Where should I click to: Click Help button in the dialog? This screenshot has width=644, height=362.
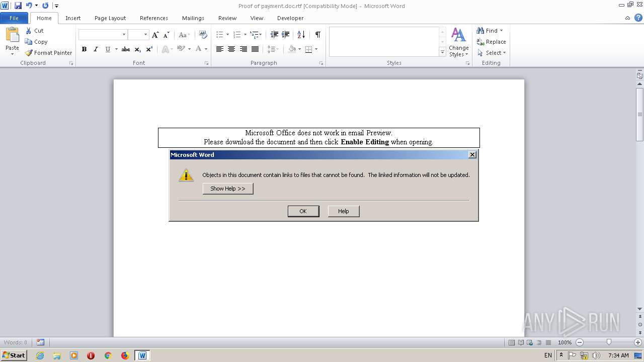tap(343, 211)
